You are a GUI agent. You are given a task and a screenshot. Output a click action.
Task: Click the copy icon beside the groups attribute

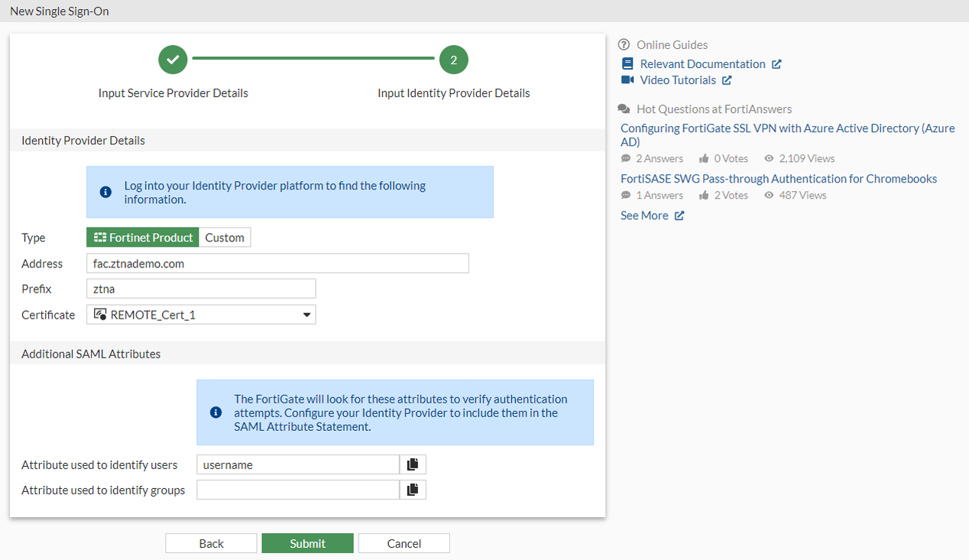(x=413, y=490)
